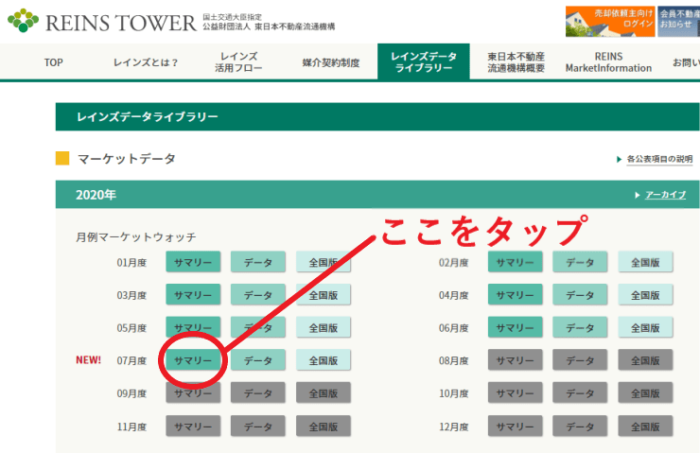The image size is (700, 453).
Task: Open 05月度 データ button
Action: click(x=258, y=327)
